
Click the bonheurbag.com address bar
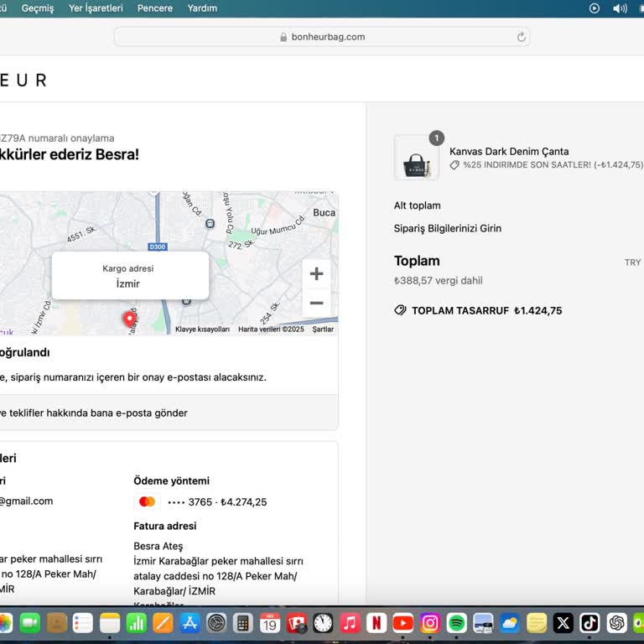click(x=322, y=37)
